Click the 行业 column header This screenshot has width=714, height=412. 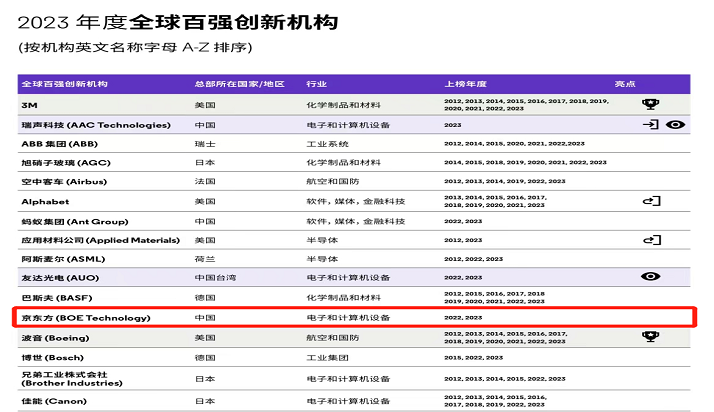click(x=316, y=82)
